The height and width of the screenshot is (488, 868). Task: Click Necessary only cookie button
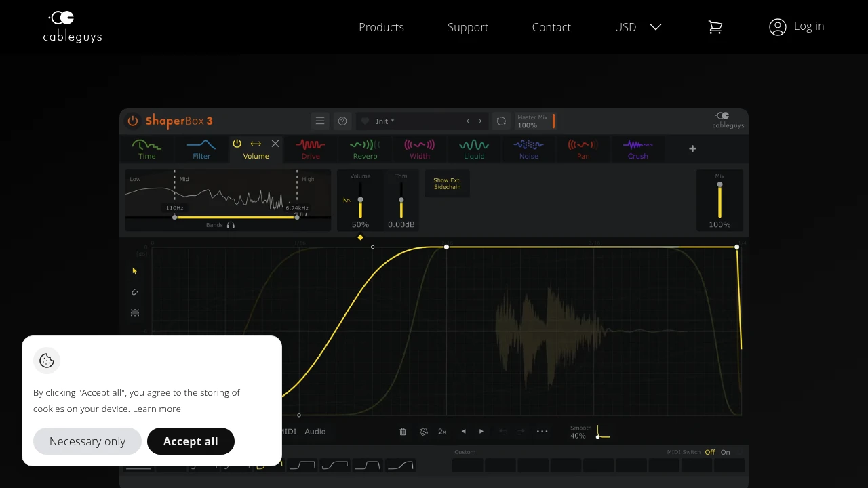pos(87,441)
